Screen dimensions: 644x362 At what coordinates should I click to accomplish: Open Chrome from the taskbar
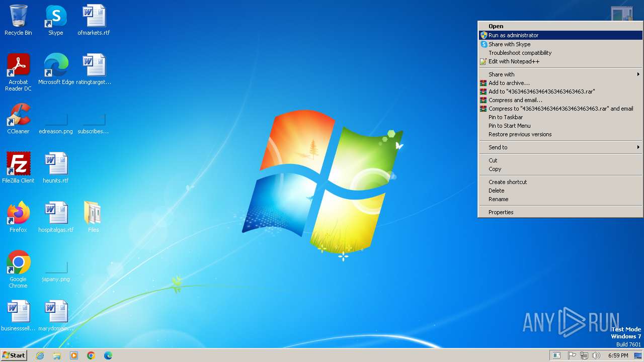coord(91,355)
